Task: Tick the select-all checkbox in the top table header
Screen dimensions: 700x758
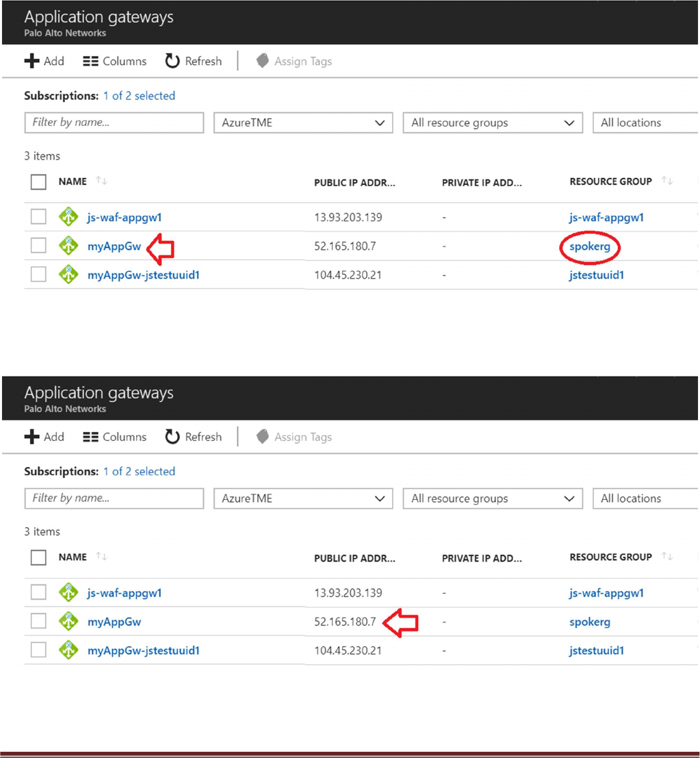Action: pyautogui.click(x=38, y=181)
